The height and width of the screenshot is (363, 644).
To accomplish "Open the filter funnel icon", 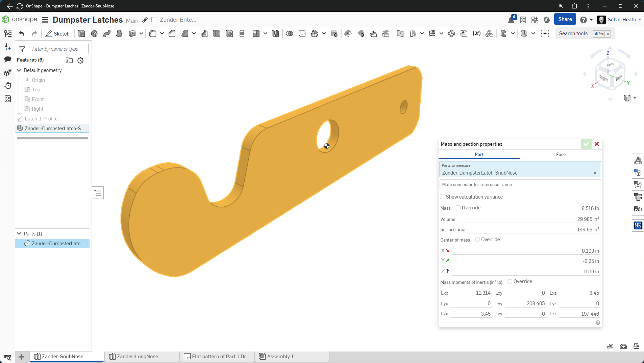I will (x=22, y=49).
